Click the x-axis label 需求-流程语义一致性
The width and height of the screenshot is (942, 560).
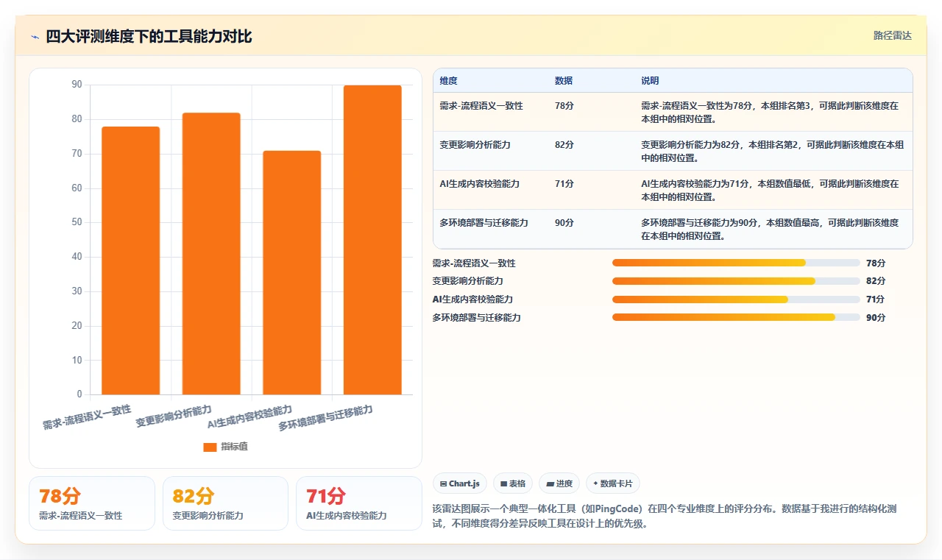point(87,417)
